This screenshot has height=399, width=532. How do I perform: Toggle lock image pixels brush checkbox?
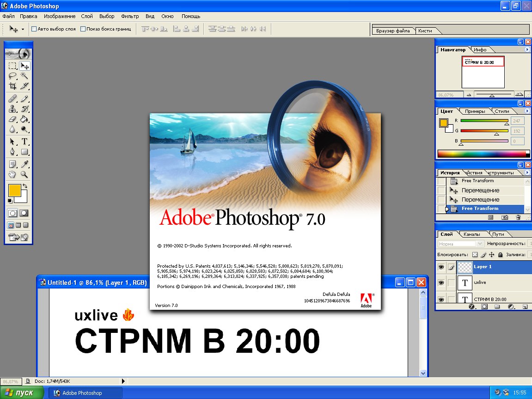point(483,254)
